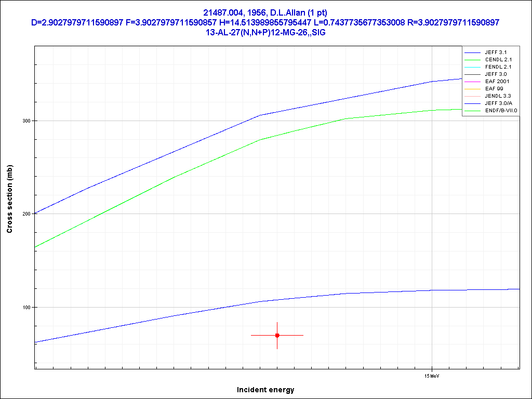Click the ENDF/B-VII.0 legend entry
This screenshot has height=399, width=532.
click(x=501, y=111)
